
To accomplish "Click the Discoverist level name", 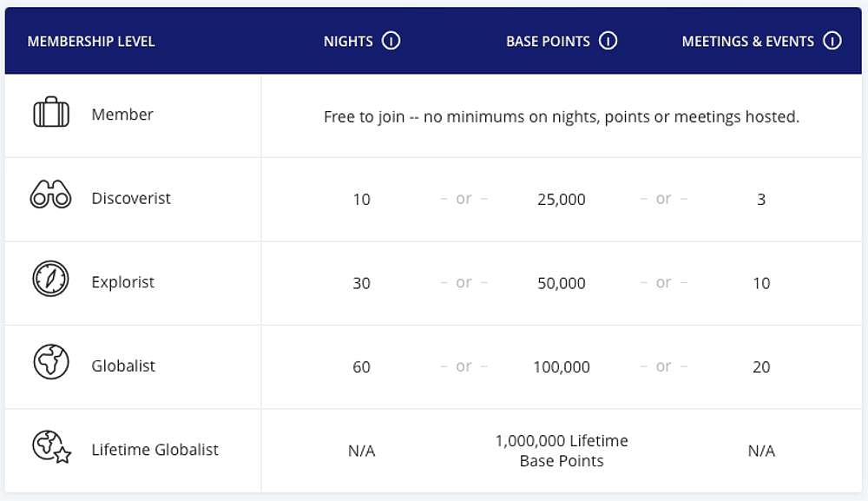I will point(131,198).
